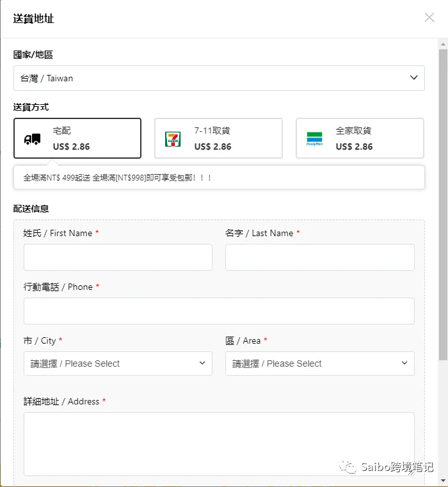Click the FamilyMart logo icon
Image resolution: width=448 pixels, height=487 pixels.
click(x=314, y=139)
